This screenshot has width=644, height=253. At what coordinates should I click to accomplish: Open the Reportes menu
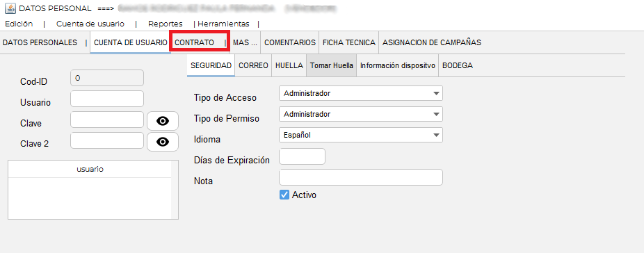tap(165, 24)
